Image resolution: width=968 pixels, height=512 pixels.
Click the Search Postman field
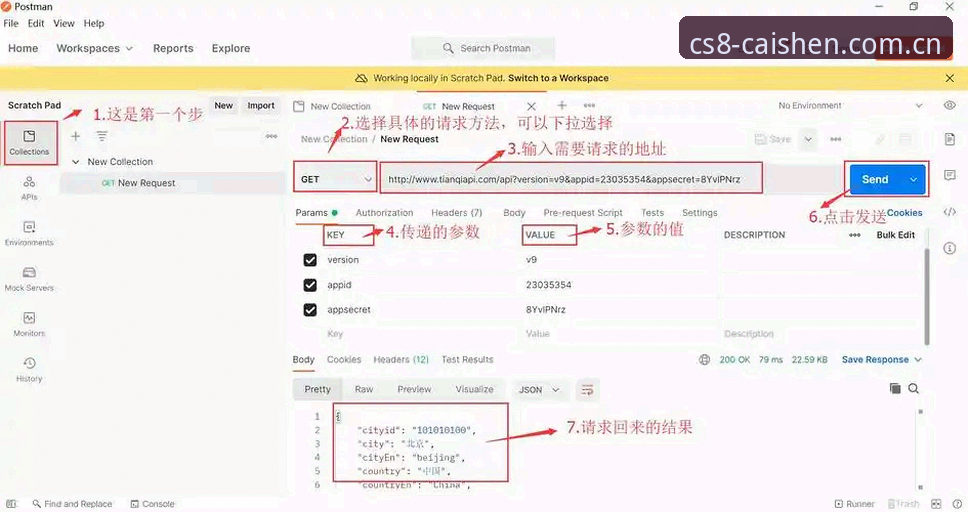tap(483, 48)
